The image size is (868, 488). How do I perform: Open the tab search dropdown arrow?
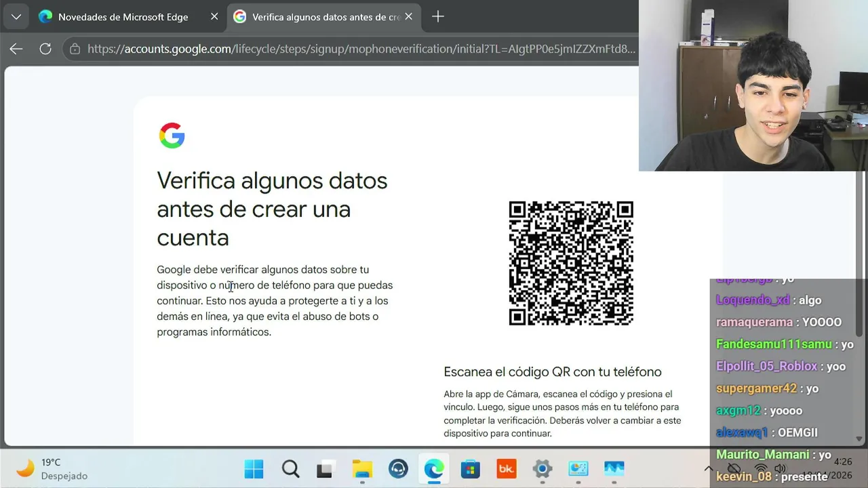pyautogui.click(x=16, y=17)
